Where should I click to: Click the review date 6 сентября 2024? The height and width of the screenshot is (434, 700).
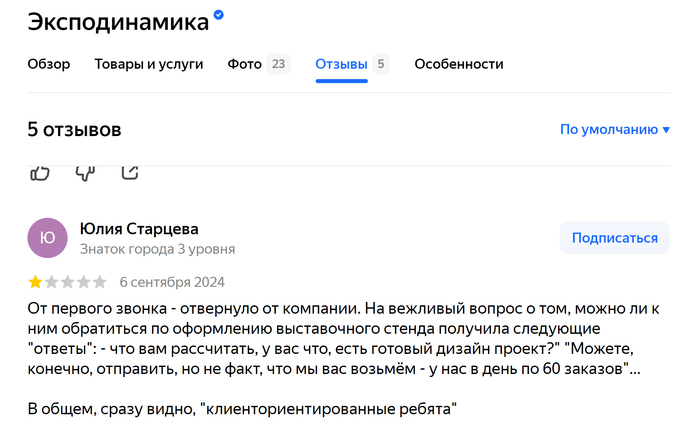coord(172,281)
